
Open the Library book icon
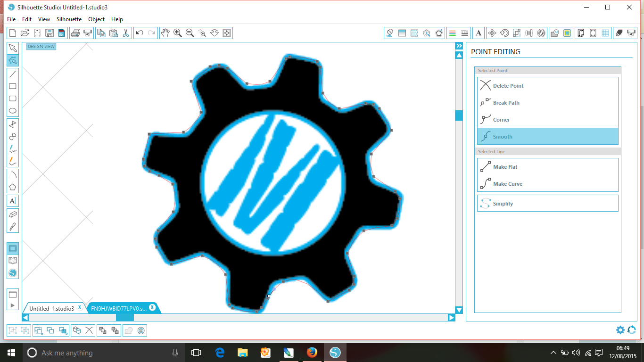(13, 261)
